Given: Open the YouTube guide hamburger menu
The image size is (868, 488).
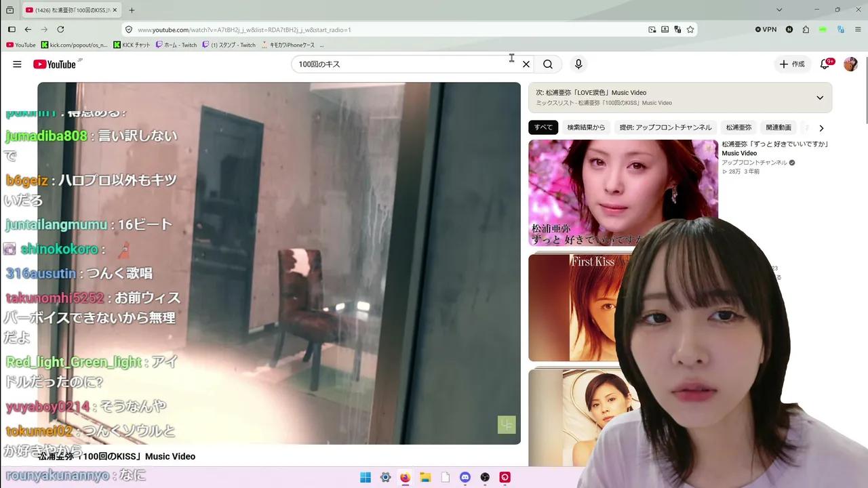Looking at the screenshot, I should coord(17,64).
